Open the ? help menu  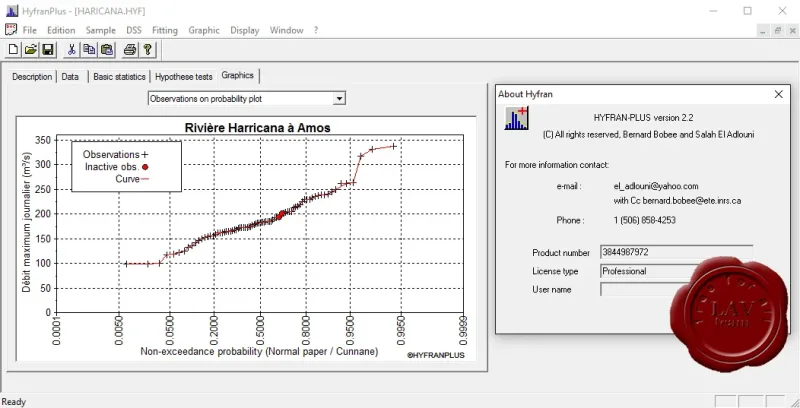(316, 30)
